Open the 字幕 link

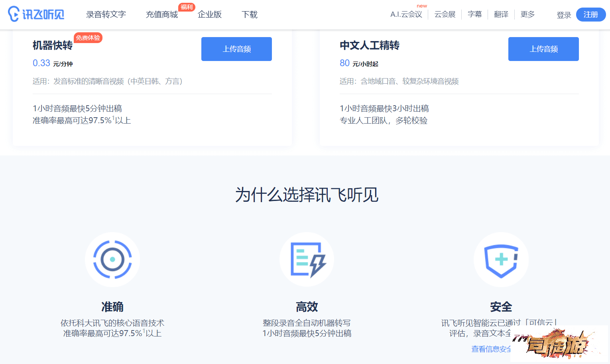(x=475, y=15)
